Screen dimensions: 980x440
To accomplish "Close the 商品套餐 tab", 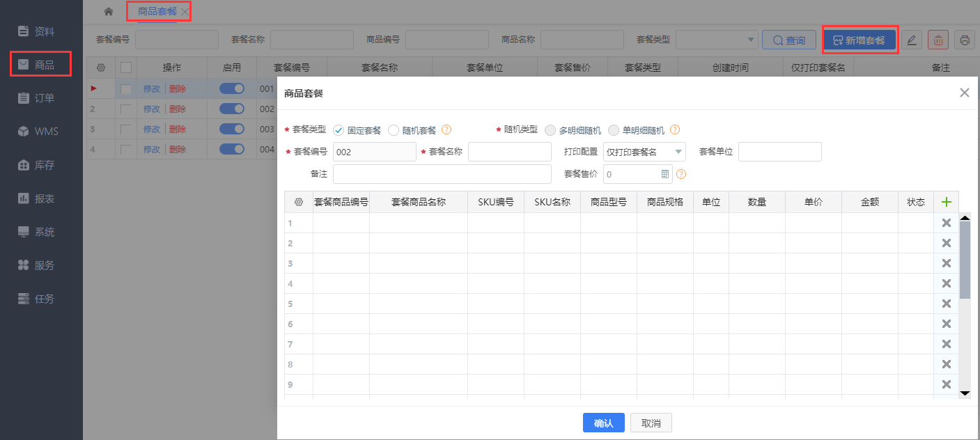I will pos(184,12).
